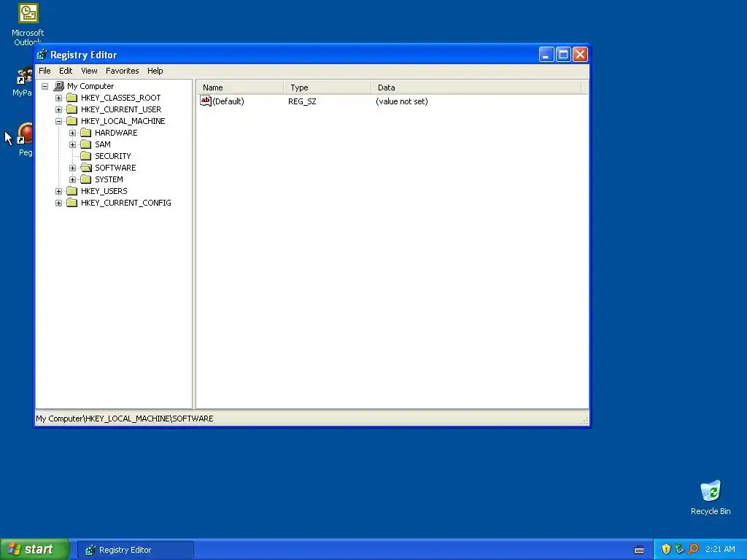Click the My Computer icon in tree

click(x=58, y=86)
